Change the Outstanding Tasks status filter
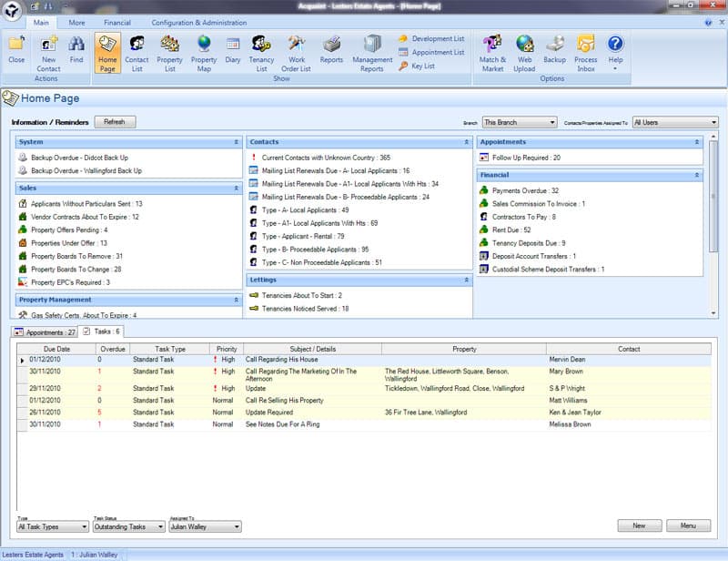 click(x=127, y=526)
